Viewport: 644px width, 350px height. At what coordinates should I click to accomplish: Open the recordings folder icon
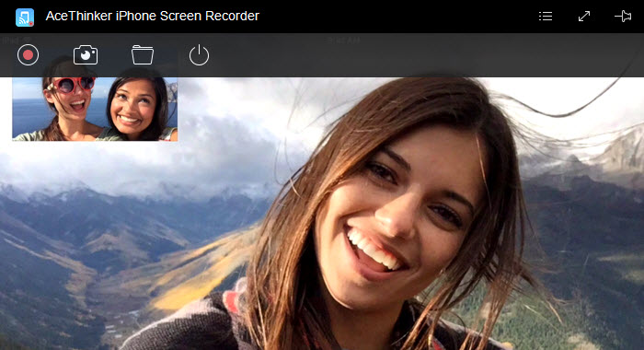(143, 54)
